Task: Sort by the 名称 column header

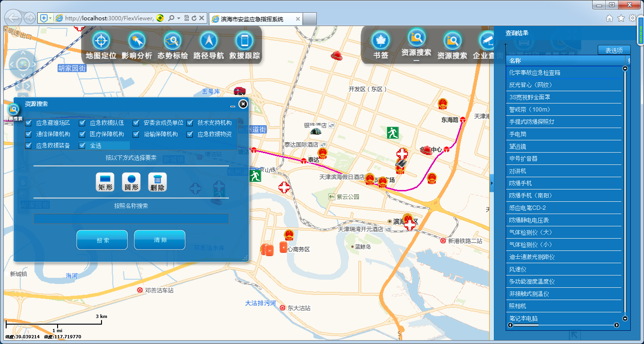Action: pos(565,60)
